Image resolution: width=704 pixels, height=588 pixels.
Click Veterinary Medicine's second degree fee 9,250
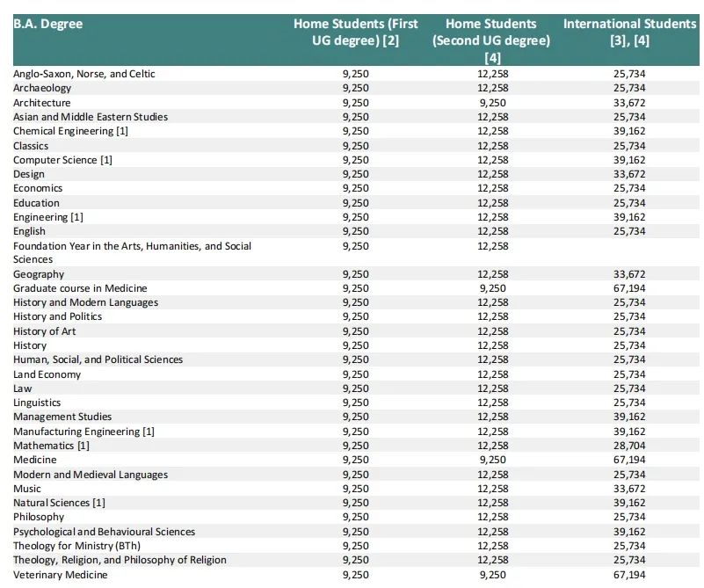point(492,575)
